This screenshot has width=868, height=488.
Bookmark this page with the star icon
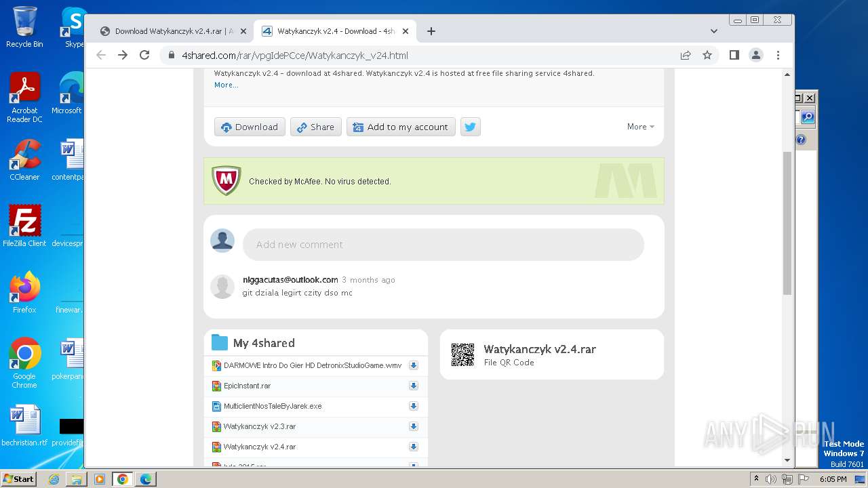707,55
